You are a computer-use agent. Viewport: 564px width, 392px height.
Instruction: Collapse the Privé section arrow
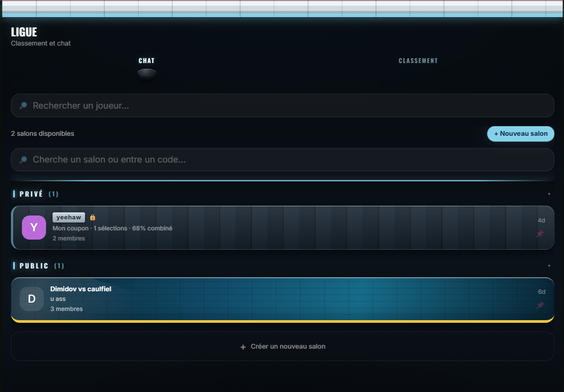coord(549,194)
